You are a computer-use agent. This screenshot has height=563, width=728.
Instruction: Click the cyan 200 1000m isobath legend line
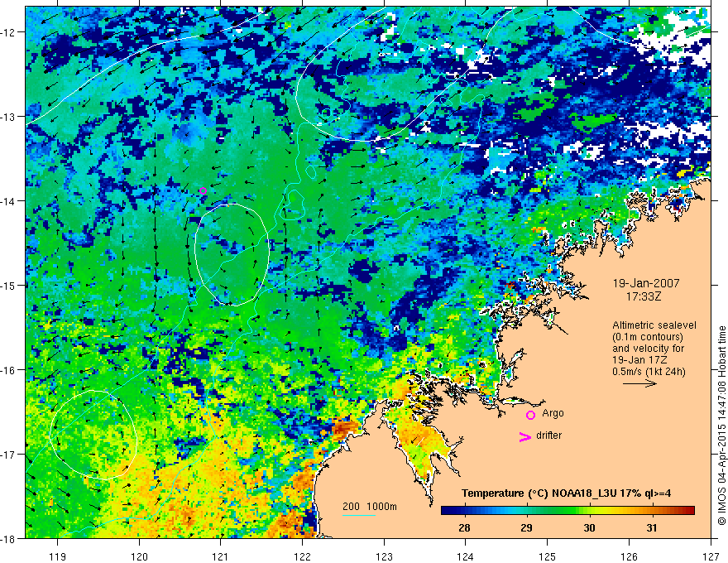[x=359, y=515]
